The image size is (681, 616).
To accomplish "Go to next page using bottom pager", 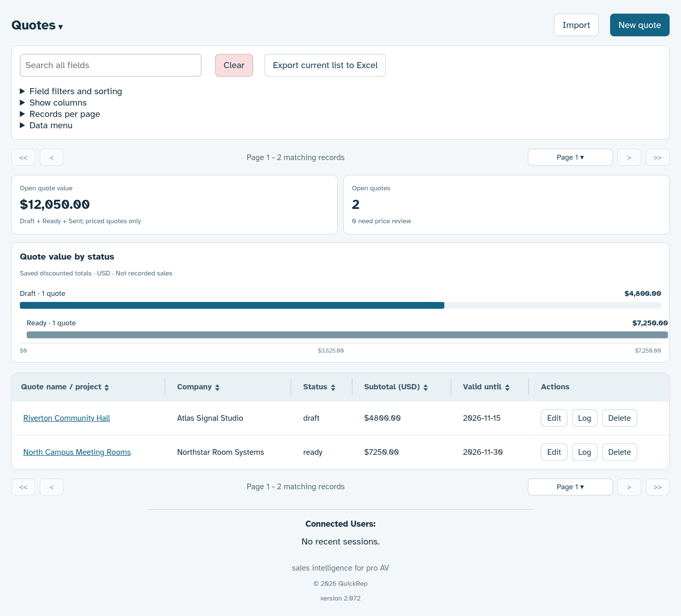I will tap(629, 487).
